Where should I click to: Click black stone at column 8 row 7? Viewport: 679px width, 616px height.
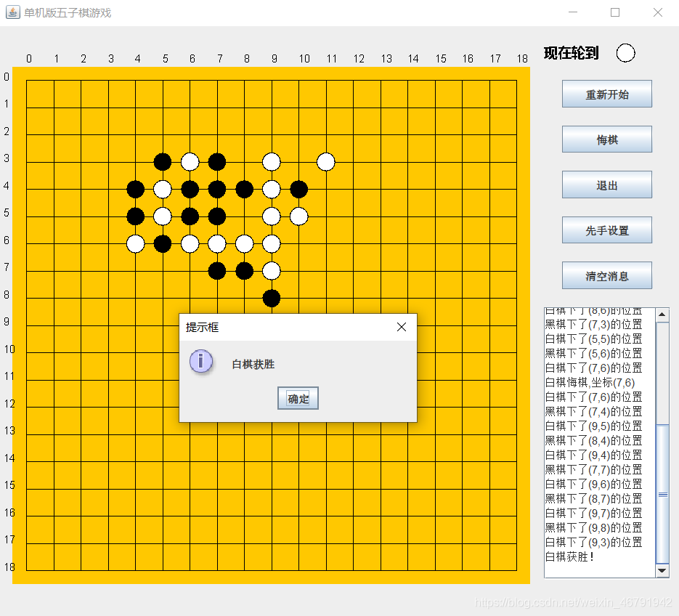[x=244, y=271]
